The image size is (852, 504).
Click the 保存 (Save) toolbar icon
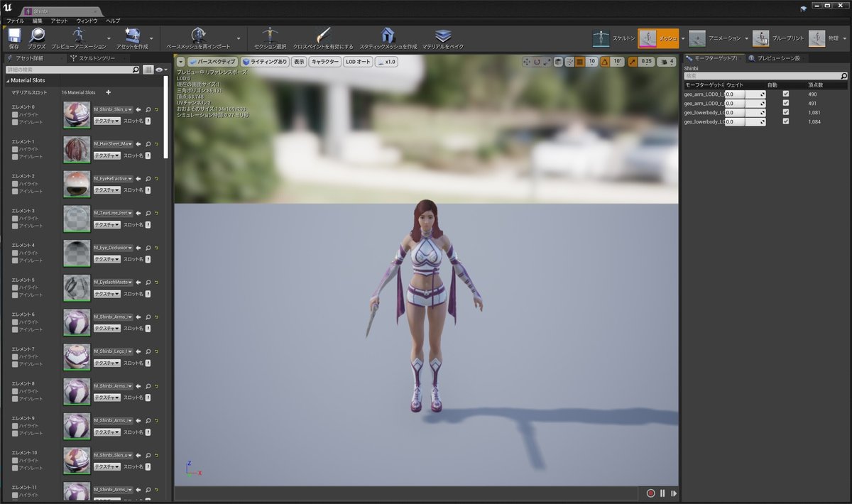click(13, 36)
